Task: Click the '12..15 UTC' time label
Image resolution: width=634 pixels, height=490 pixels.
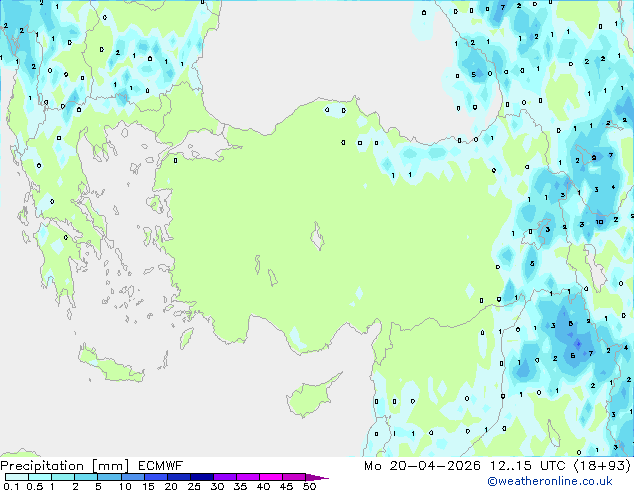Action: 527,466
